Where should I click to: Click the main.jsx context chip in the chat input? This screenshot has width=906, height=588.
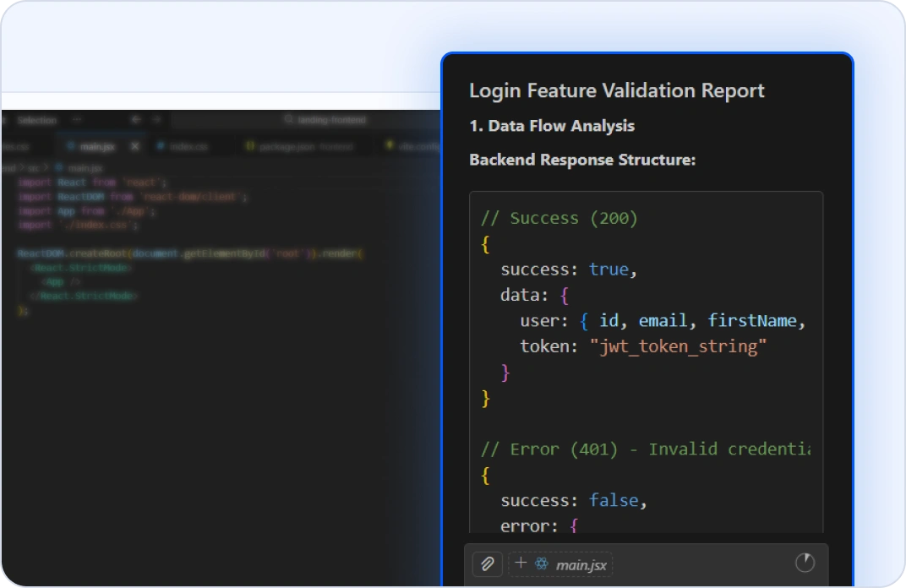pos(581,564)
